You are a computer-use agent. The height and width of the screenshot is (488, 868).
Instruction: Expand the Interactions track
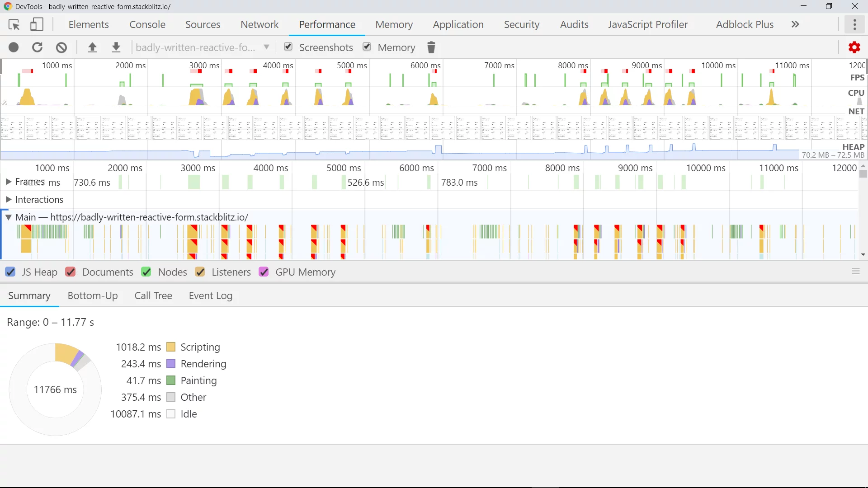tap(8, 199)
